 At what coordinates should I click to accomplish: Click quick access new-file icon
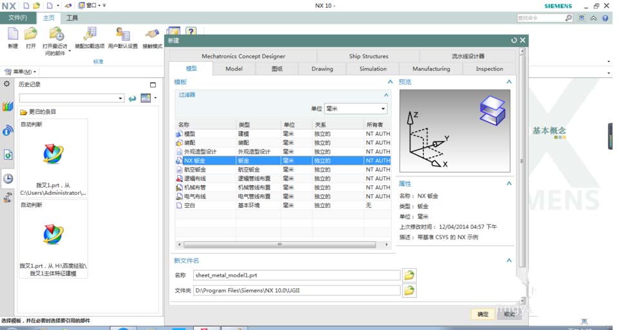coord(26,6)
